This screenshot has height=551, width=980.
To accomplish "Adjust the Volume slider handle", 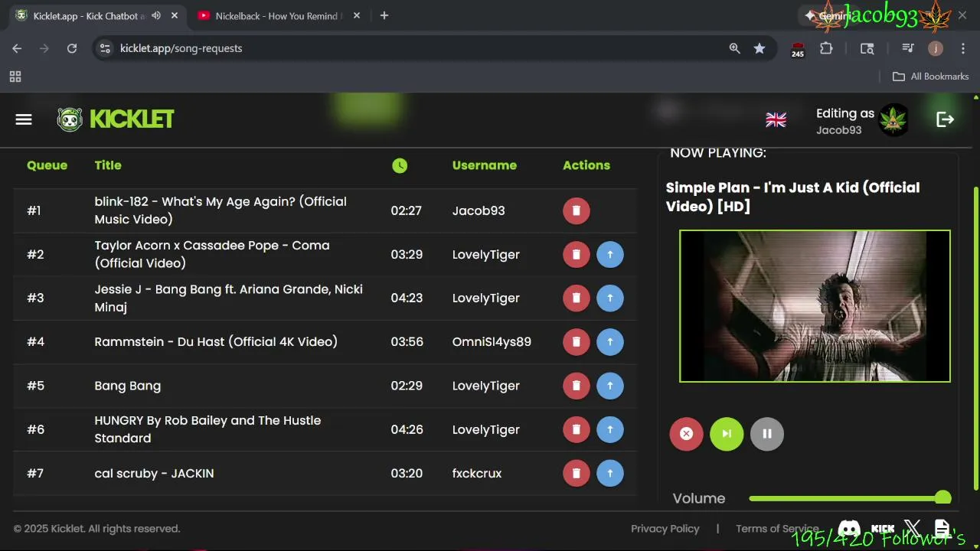I will (x=943, y=497).
